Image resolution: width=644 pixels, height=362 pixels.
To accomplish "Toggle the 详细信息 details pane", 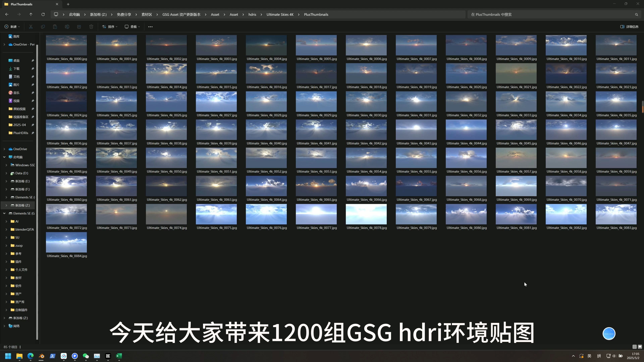I will click(x=629, y=27).
